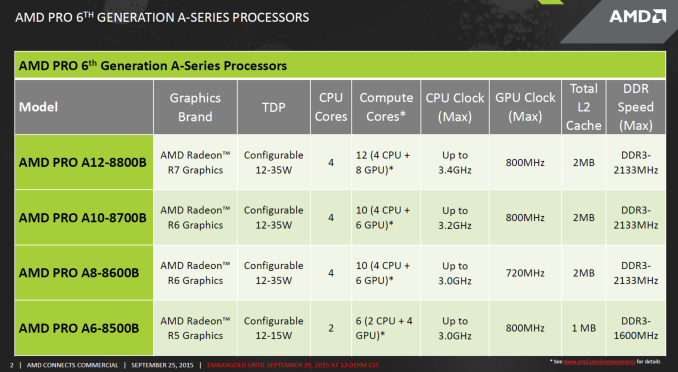Click the GPU Clock (Max) header
Viewport: 678px width, 372px height.
[525, 107]
